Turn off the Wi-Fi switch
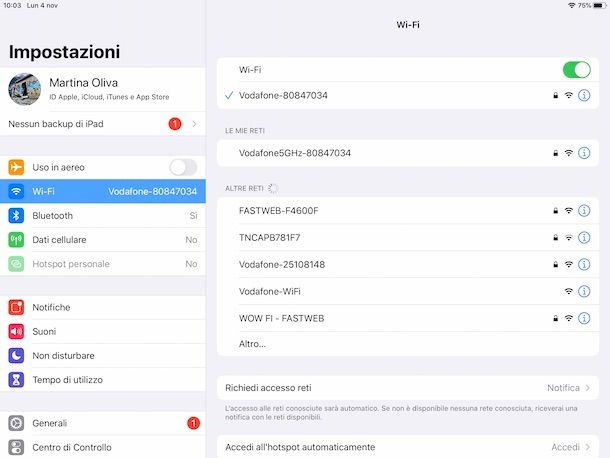Screen dimensions: 610x458 pyautogui.click(x=577, y=70)
